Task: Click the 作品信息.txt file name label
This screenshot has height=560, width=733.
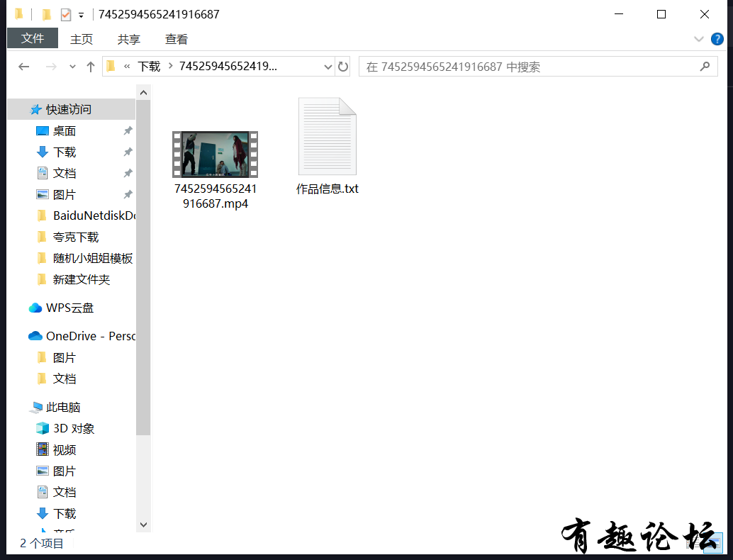Action: (x=328, y=189)
